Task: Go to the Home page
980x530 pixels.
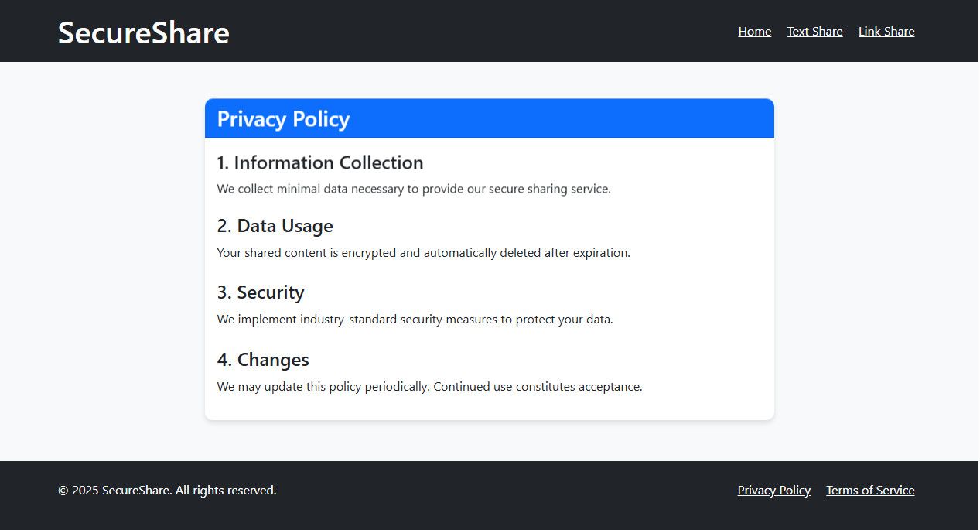Action: 754,32
